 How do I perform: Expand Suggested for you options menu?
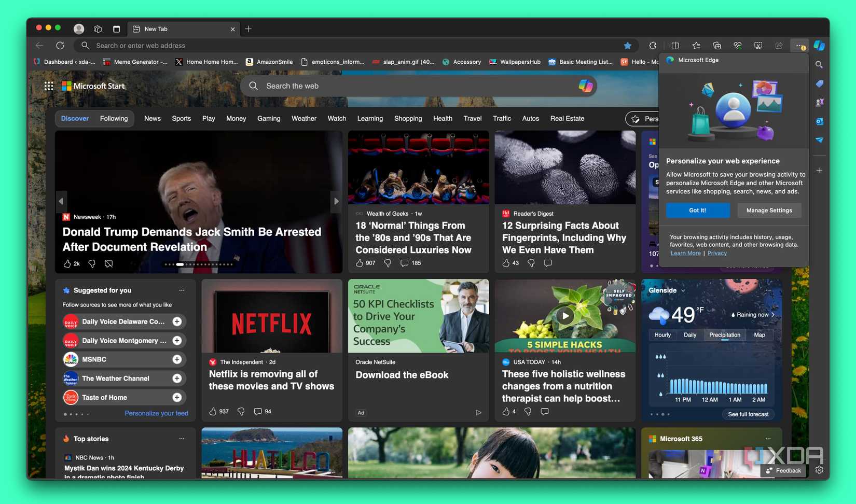[x=182, y=290]
